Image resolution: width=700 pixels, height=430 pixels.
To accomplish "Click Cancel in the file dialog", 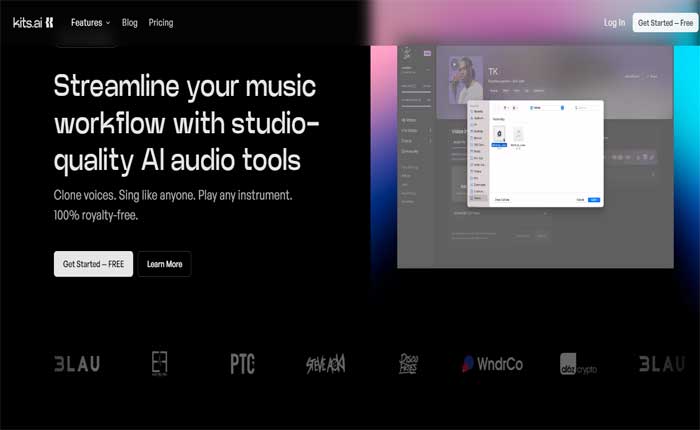I will point(580,200).
